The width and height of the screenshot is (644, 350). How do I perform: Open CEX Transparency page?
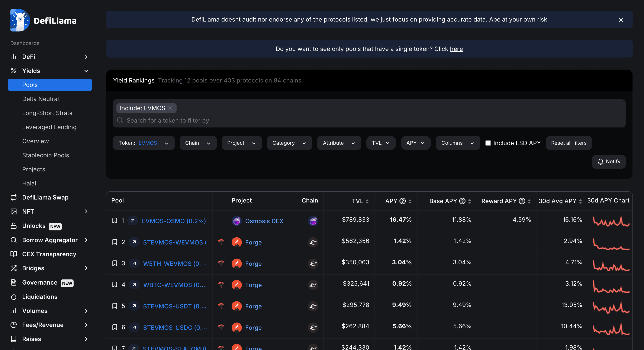[x=49, y=254]
